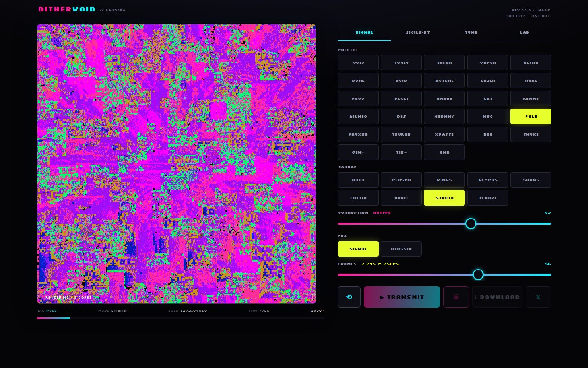Select the Ultra palette
Screen dimensions: 588x368
[x=531, y=63]
